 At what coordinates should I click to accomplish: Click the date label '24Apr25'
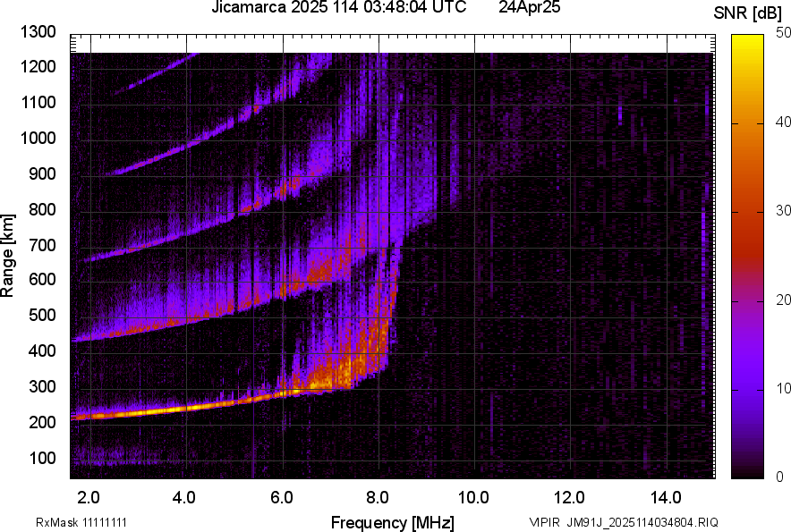click(529, 7)
